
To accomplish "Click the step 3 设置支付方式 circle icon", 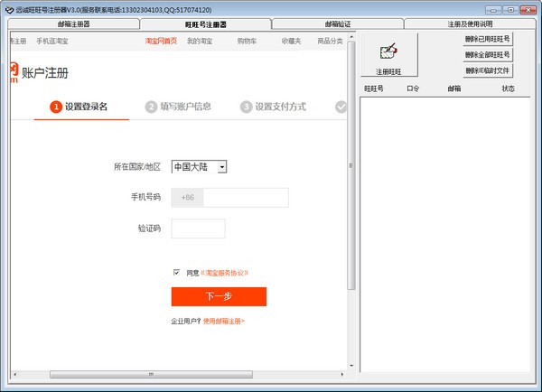I will coord(246,107).
